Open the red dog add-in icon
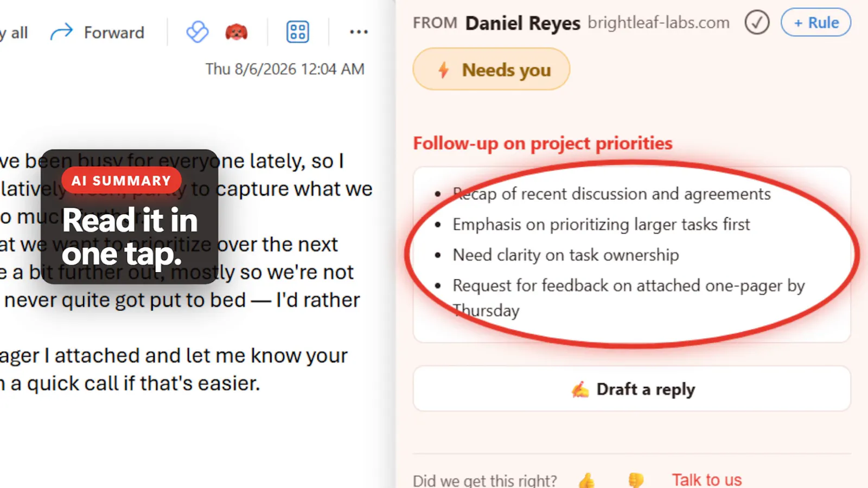Screen dimensions: 868x488 pos(237,32)
